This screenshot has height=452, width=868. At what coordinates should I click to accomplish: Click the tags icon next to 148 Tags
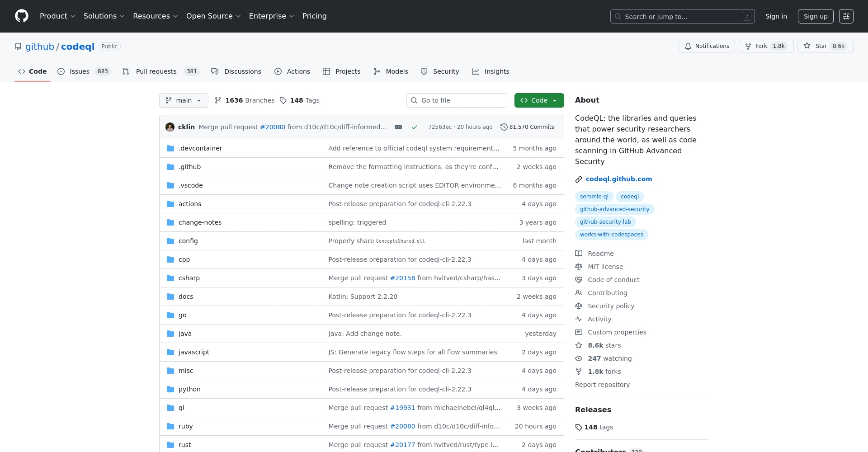283,100
